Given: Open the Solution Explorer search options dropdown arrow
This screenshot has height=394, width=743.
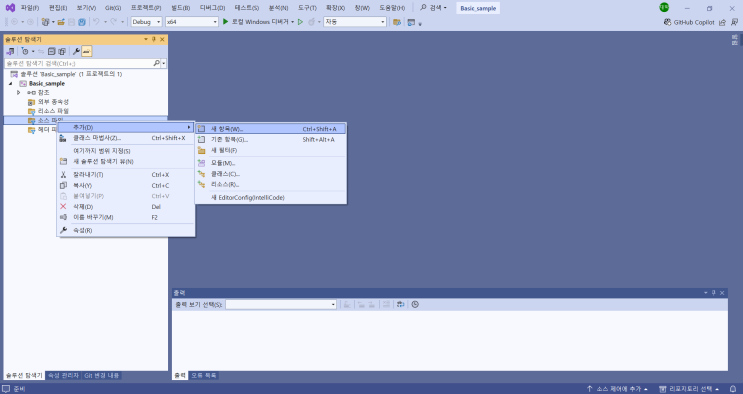Looking at the screenshot, I should [x=164, y=63].
